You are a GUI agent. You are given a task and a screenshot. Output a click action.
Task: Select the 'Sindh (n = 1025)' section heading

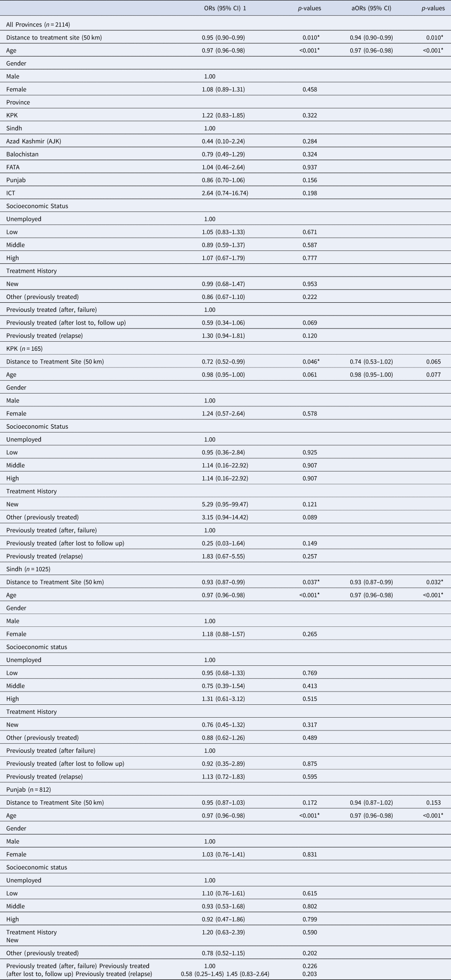28,569
